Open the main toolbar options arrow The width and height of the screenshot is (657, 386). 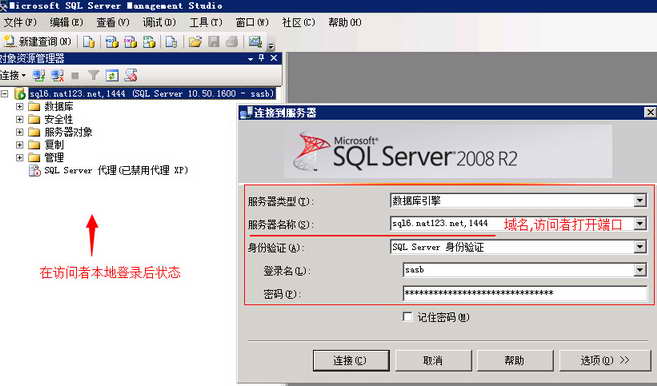point(271,46)
